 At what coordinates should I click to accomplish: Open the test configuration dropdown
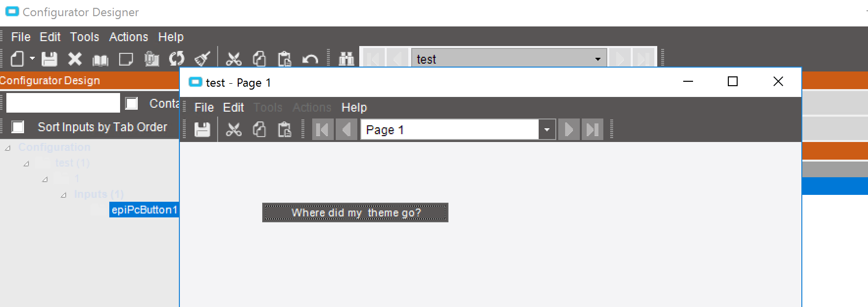pyautogui.click(x=598, y=59)
